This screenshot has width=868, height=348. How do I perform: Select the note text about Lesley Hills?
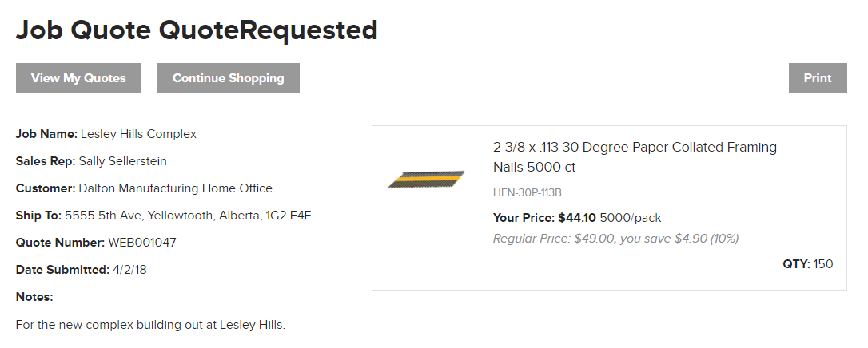click(x=150, y=325)
